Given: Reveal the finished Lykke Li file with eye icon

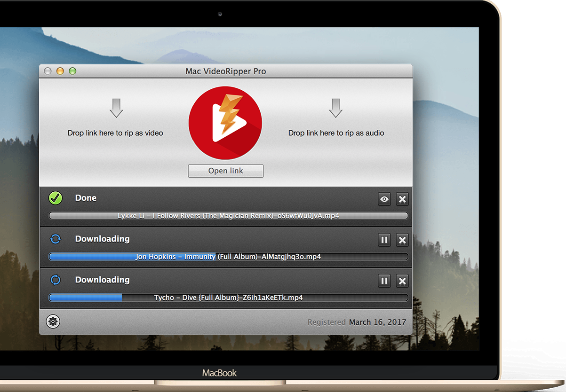Looking at the screenshot, I should click(384, 199).
